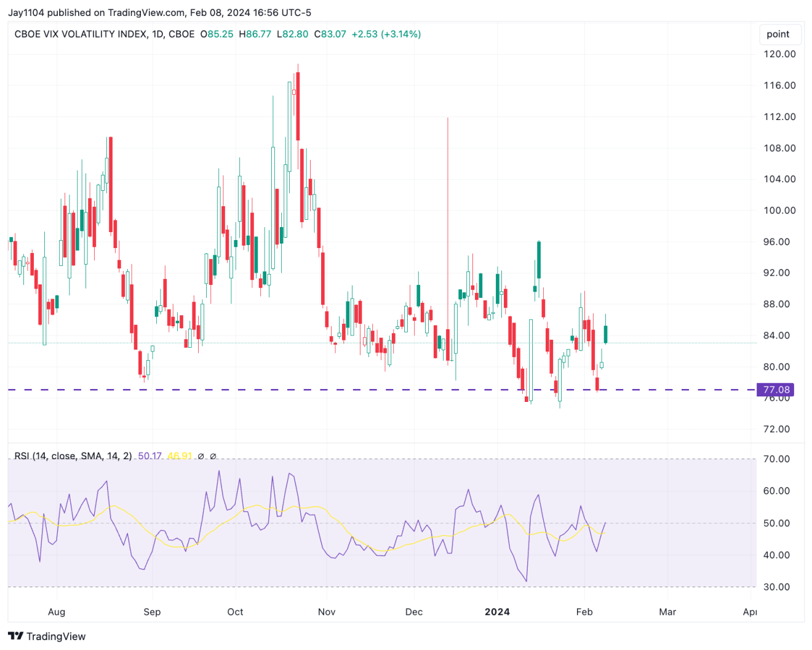
Task: Click the Dec label on time axis
Action: pos(414,612)
